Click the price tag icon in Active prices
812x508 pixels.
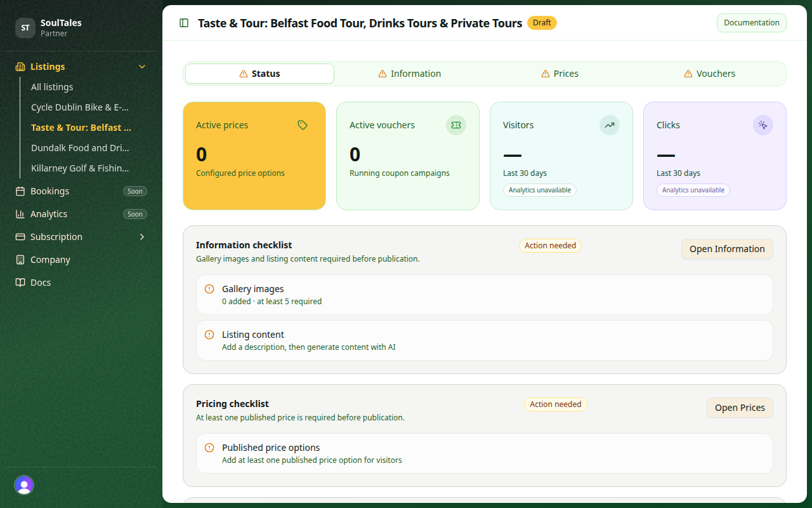(303, 125)
